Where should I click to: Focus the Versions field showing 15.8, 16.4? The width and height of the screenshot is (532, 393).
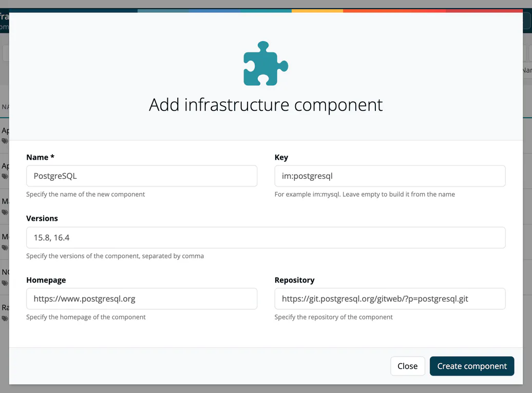coord(265,237)
